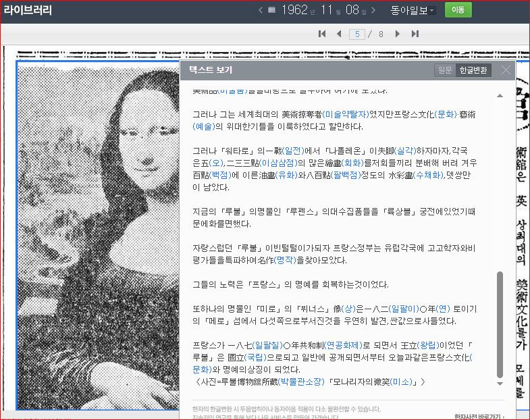
Task: Click the Mona Lisa newspaper image
Action: coord(98,235)
